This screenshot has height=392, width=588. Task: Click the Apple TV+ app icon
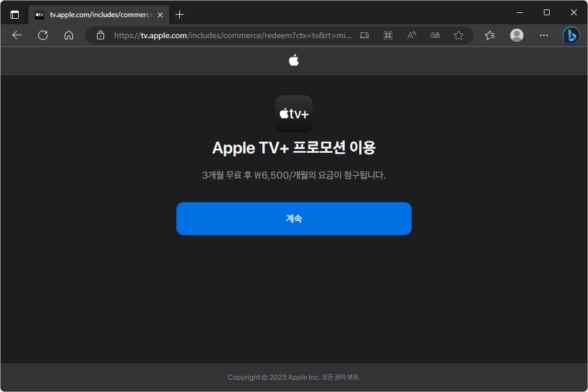(x=293, y=114)
